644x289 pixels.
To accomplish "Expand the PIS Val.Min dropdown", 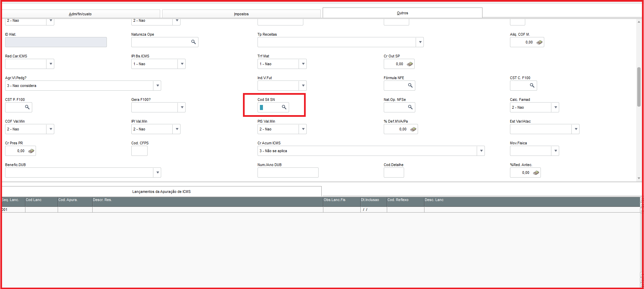I will [x=303, y=129].
